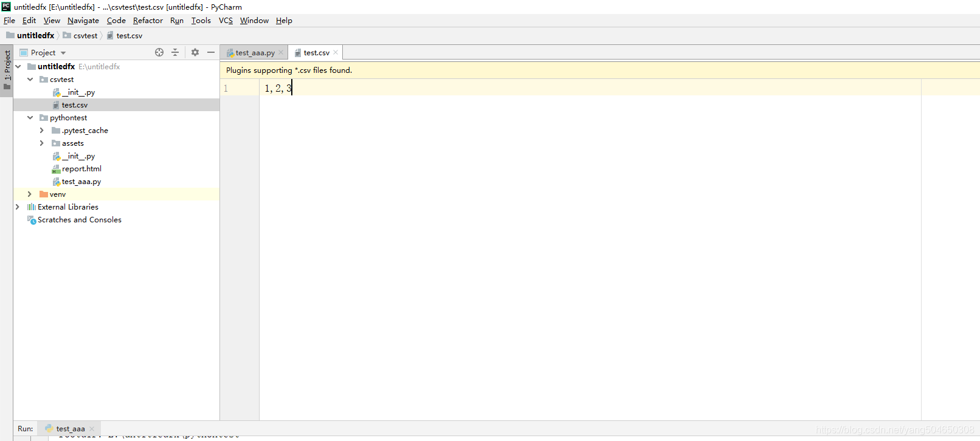Screen dimensions: 980x441
Task: Click the .pytest_cache folder icon
Action: point(56,131)
